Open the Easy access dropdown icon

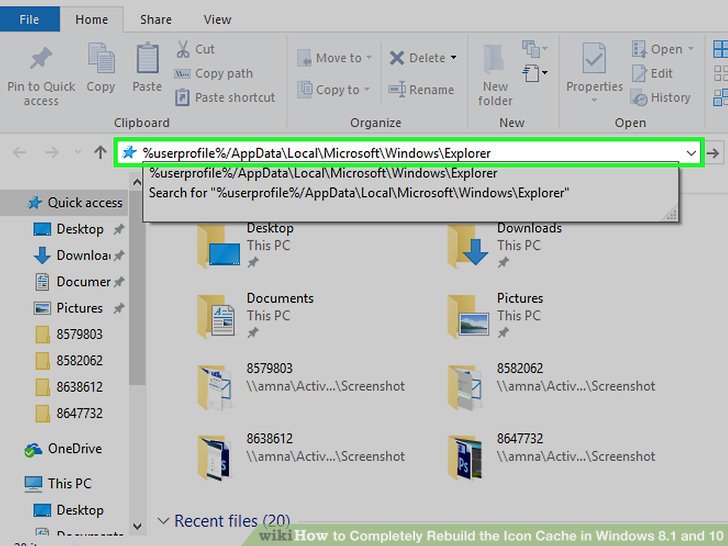coord(535,73)
